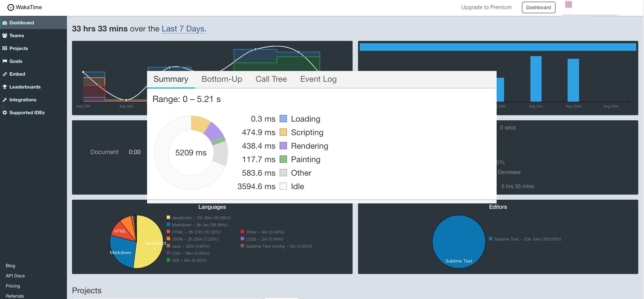The width and height of the screenshot is (644, 299).
Task: Click the WakaTime clock logo icon
Action: pos(11,7)
